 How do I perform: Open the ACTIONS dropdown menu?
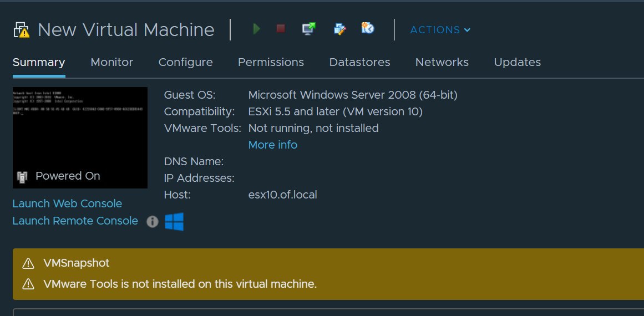pos(440,30)
